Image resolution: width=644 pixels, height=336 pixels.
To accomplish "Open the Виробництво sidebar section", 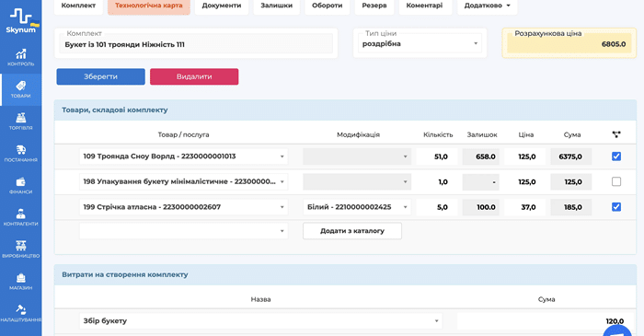I will coord(21,249).
